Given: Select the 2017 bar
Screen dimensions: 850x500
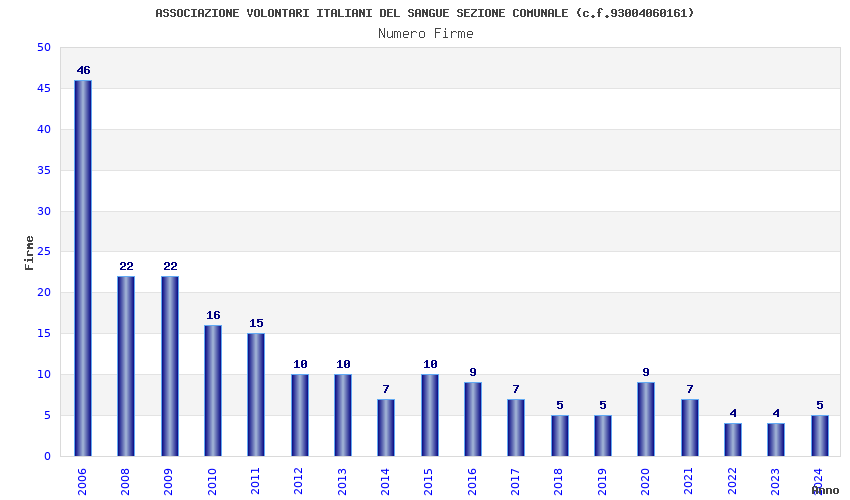Looking at the screenshot, I should click(516, 427).
